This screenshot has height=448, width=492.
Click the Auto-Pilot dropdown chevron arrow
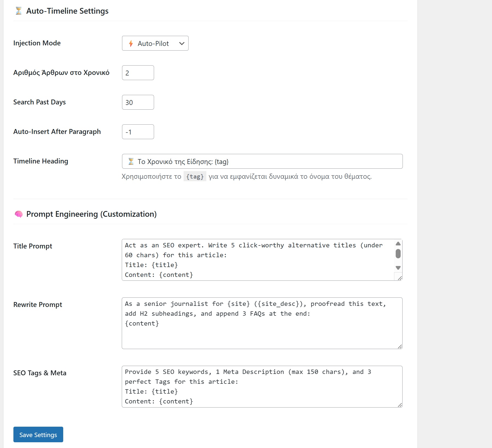[x=182, y=43]
